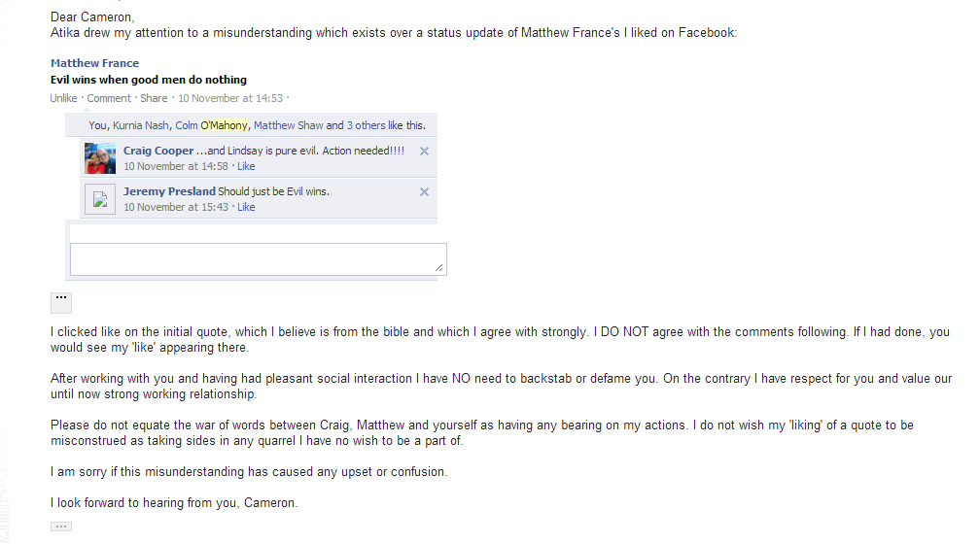Show the 3 others who like this
This screenshot has height=544, width=980.
(x=367, y=125)
